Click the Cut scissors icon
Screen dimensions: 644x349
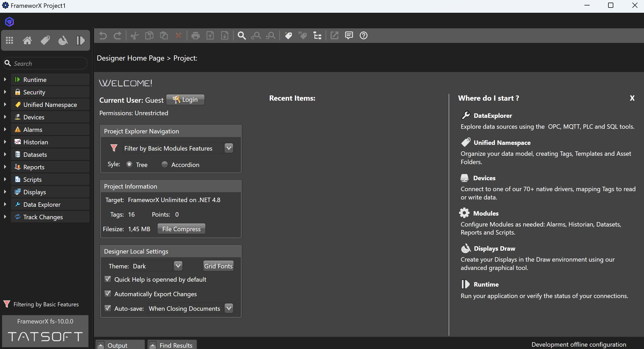coord(135,35)
